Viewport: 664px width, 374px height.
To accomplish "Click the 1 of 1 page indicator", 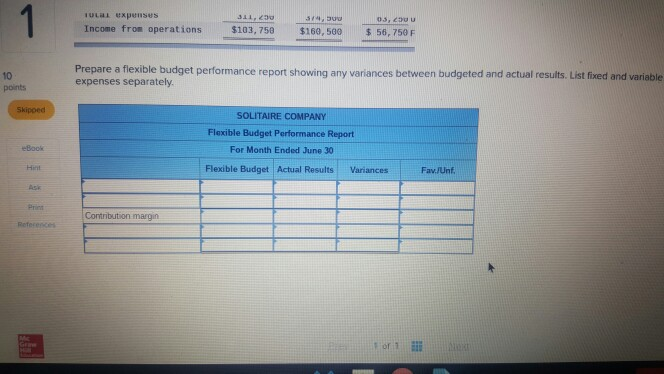I will coord(386,346).
